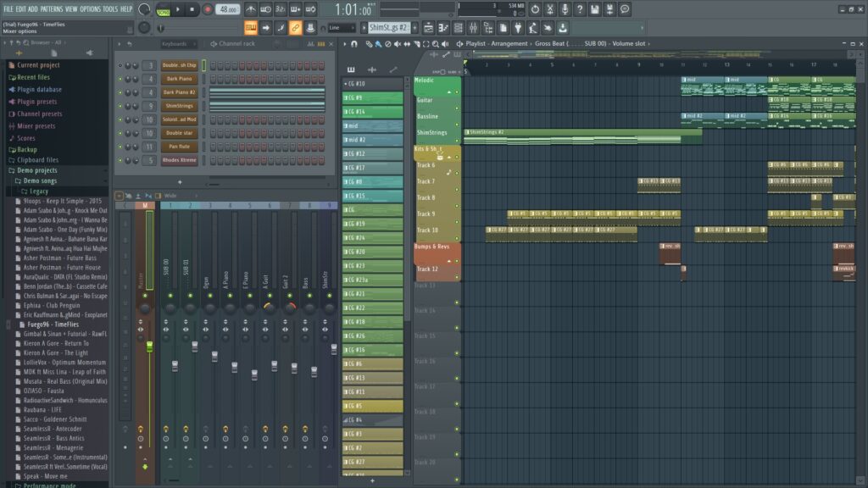The image size is (868, 488).
Task: Select the Playlist slip tool
Action: (407, 44)
